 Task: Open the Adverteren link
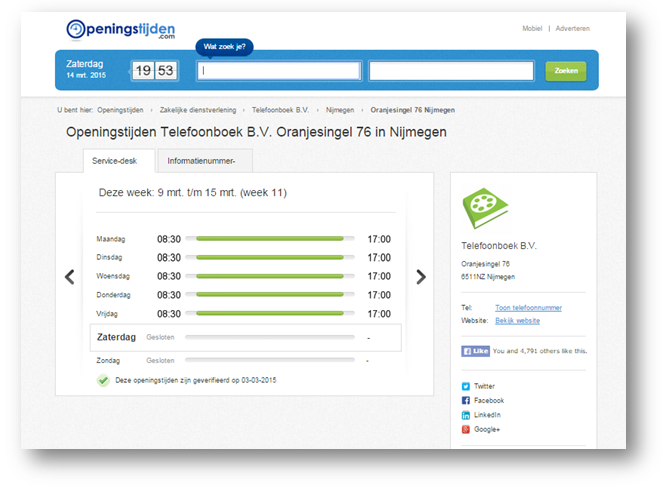572,28
